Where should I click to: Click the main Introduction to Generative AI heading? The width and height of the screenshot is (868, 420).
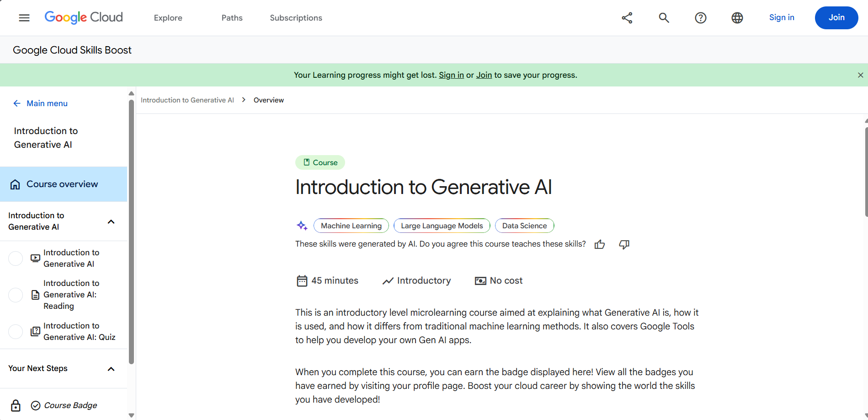coord(424,187)
